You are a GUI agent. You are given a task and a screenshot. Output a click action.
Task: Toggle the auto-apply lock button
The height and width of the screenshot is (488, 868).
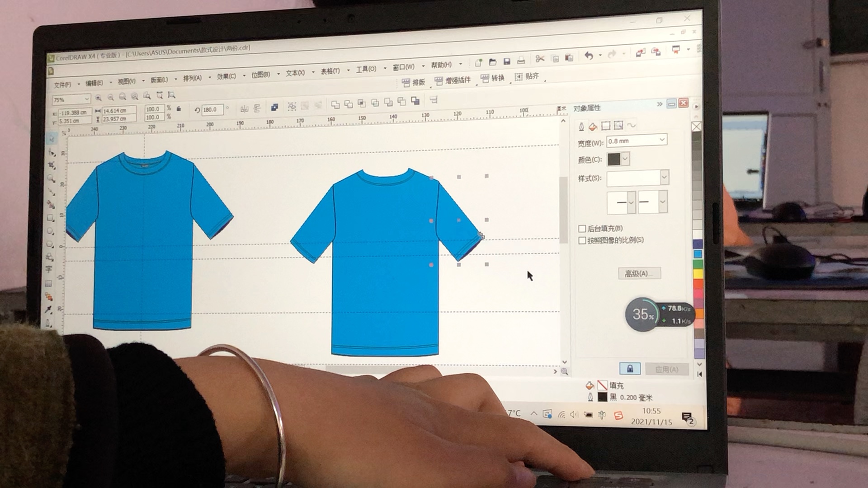pyautogui.click(x=630, y=369)
